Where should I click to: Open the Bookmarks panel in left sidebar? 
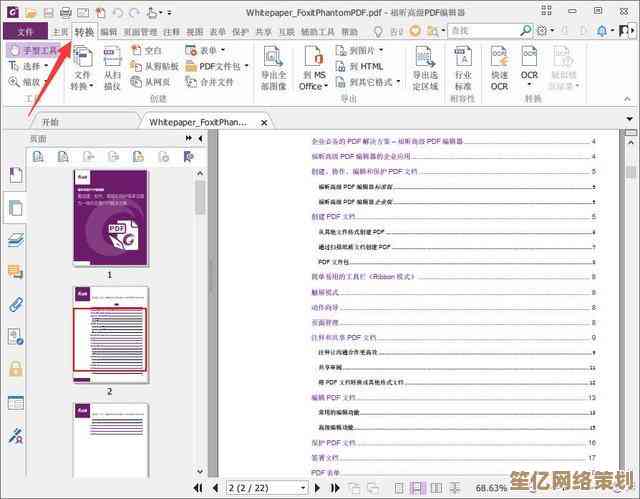(15, 175)
